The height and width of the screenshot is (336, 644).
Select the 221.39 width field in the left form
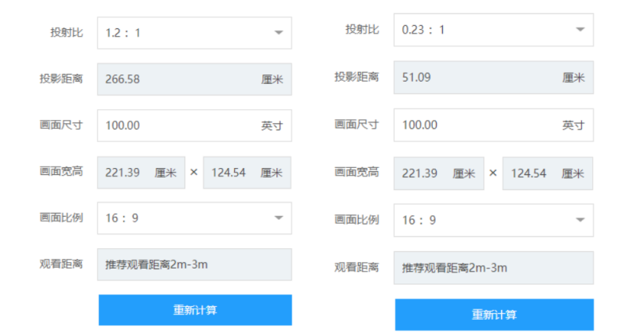pos(141,173)
